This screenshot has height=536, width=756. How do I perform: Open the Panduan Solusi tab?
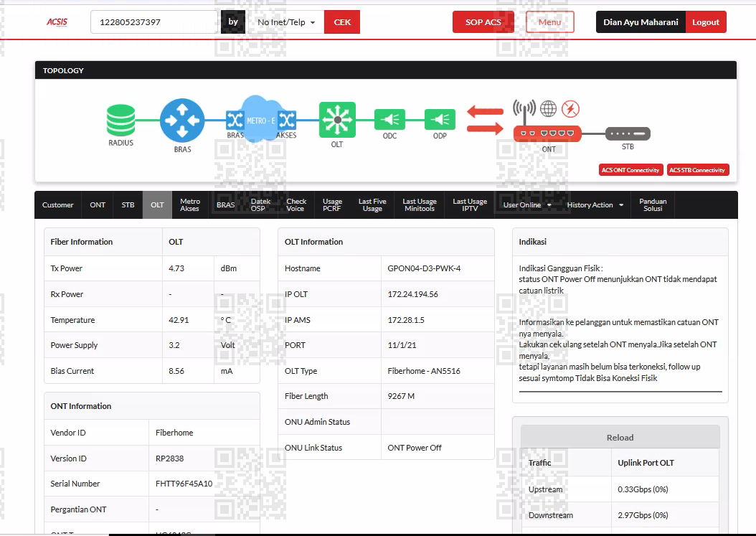click(x=653, y=205)
